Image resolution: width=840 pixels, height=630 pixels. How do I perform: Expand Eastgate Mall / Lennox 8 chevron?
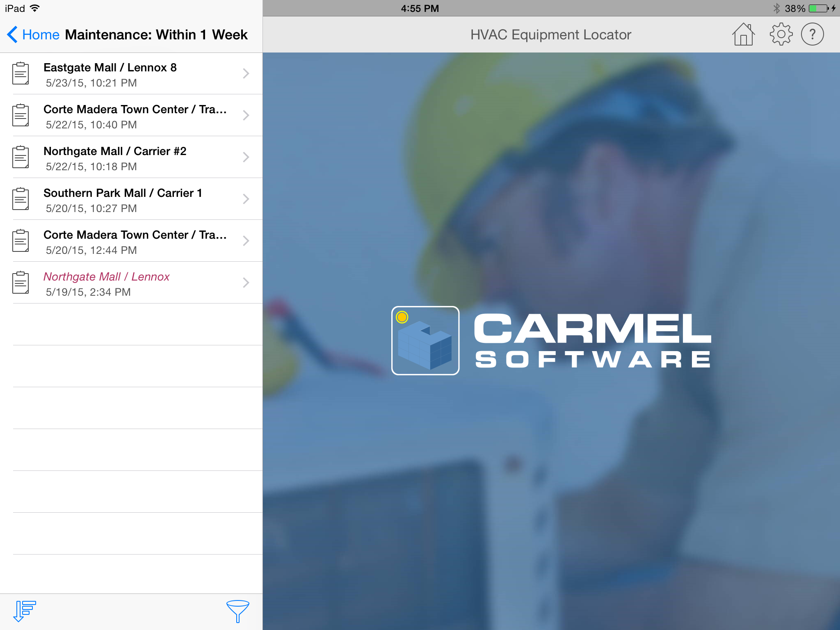click(x=246, y=73)
